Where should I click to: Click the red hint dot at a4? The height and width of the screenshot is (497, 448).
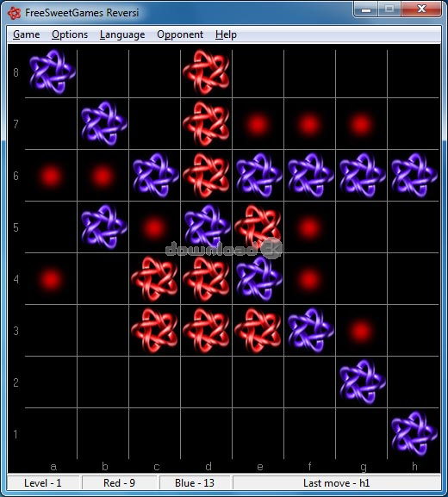[51, 279]
